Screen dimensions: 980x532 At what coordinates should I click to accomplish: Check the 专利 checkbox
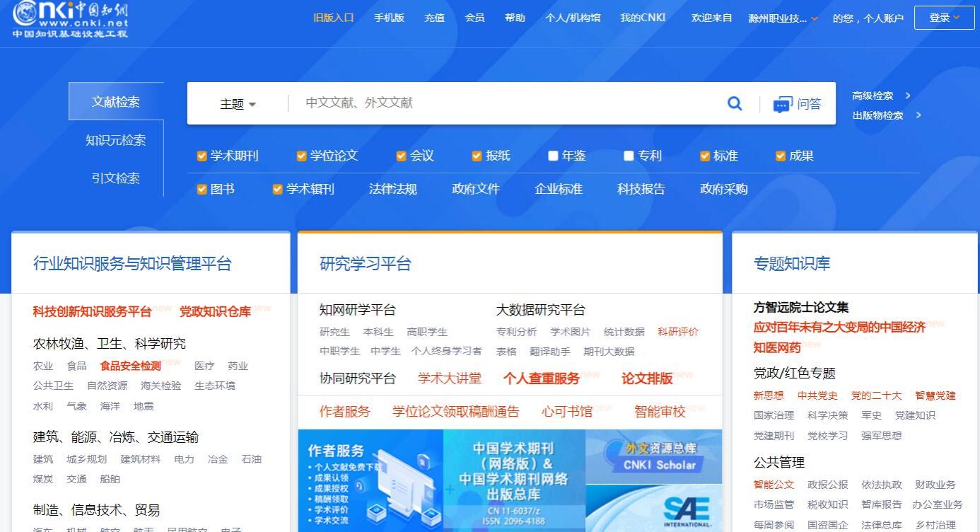629,156
